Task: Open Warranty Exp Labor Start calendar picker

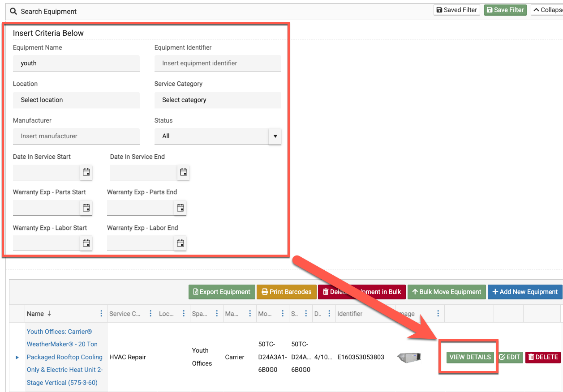Action: click(x=86, y=243)
